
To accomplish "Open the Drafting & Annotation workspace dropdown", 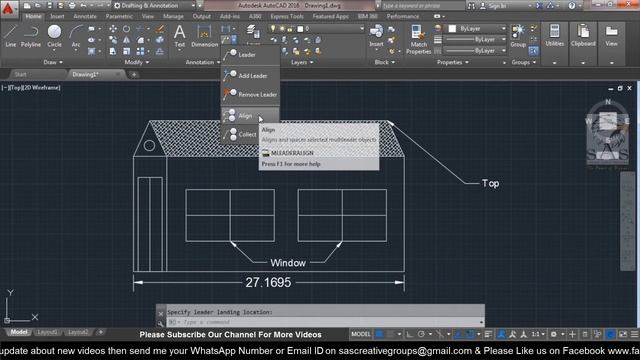I will tap(154, 6).
